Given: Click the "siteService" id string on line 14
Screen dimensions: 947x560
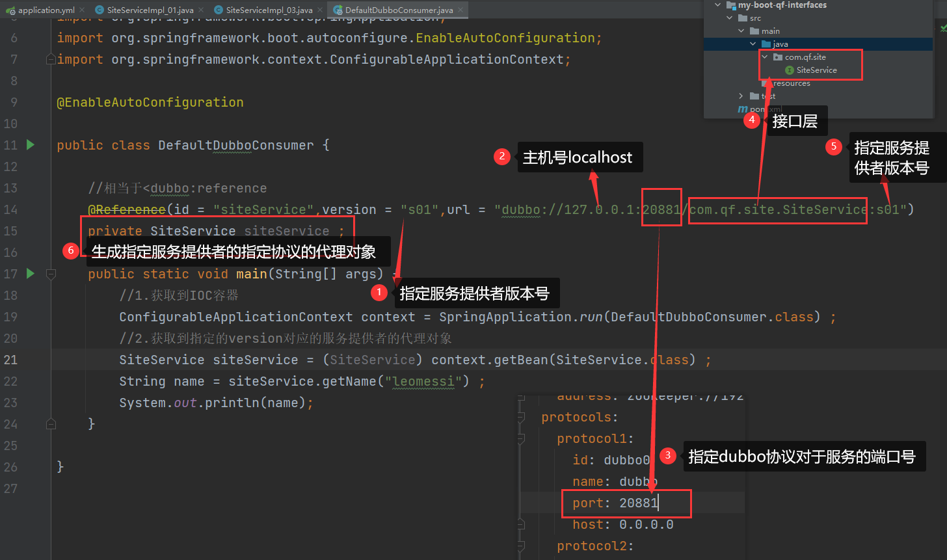Looking at the screenshot, I should pyautogui.click(x=264, y=209).
